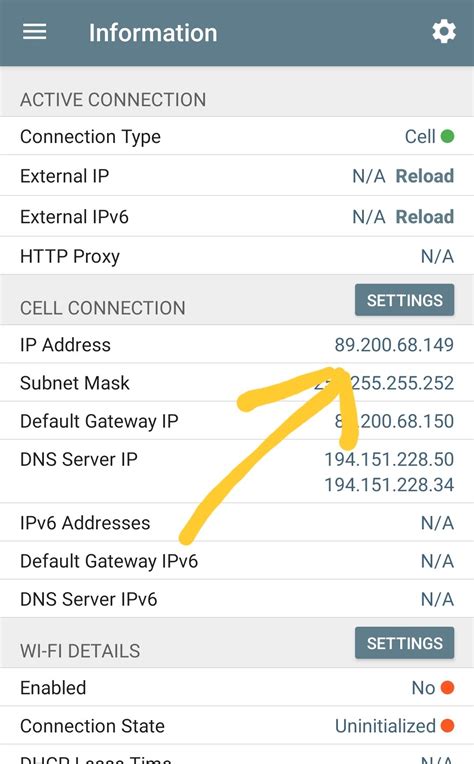The image size is (474, 764).
Task: Open settings via the gear icon
Action: click(x=444, y=32)
